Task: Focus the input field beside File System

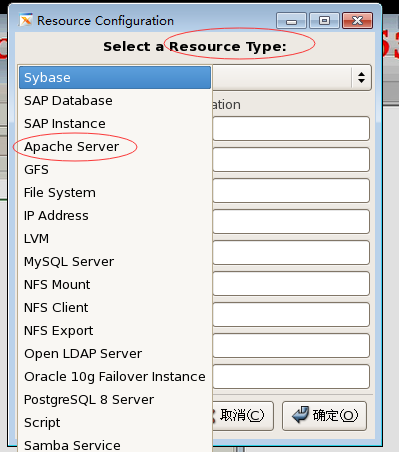Action: tap(291, 190)
